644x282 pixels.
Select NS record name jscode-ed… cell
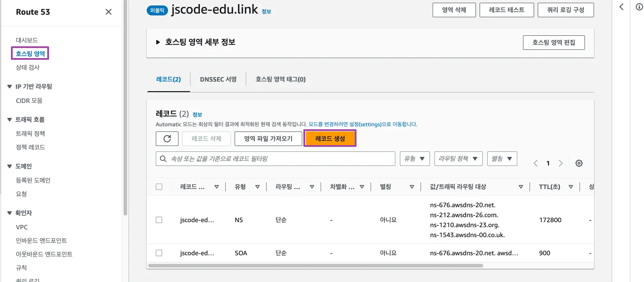[x=197, y=220]
